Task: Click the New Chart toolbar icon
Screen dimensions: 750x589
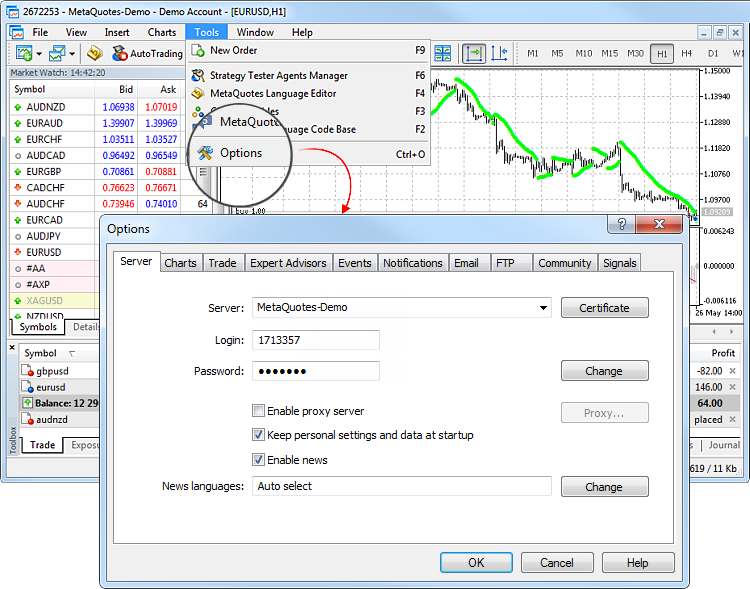Action: [x=23, y=53]
